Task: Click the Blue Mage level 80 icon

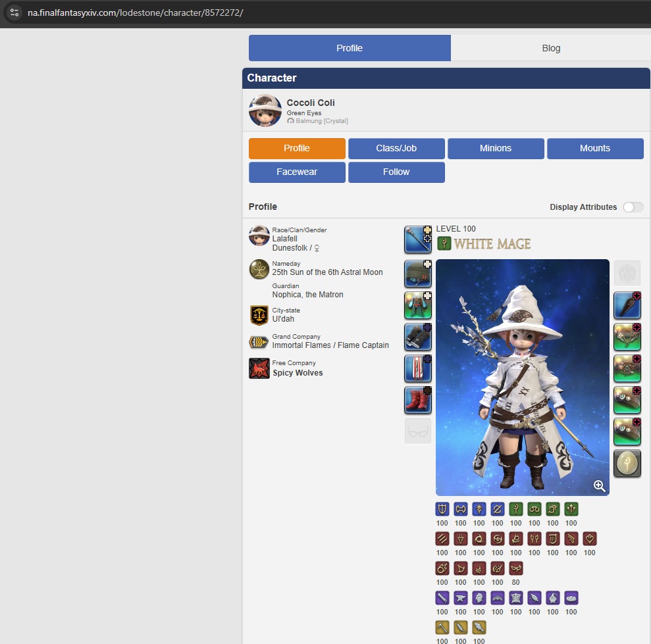Action: 515,568
